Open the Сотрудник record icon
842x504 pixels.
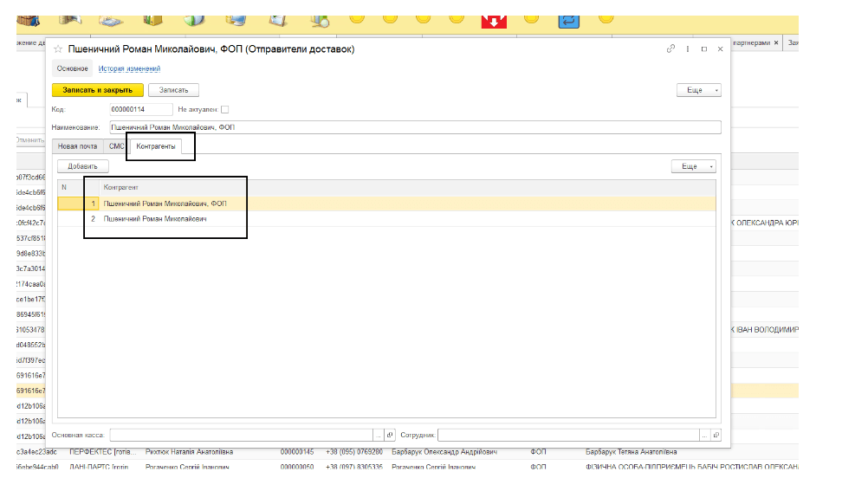(x=716, y=435)
